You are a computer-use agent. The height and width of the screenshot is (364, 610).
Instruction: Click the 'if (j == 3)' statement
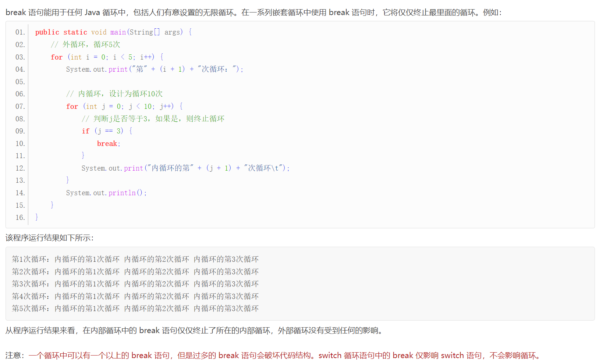point(107,131)
